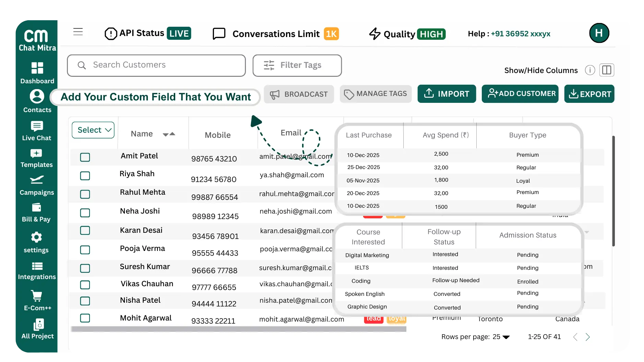644x362 pixels.
Task: Check the checkbox next to Amit Patel
Action: click(85, 157)
